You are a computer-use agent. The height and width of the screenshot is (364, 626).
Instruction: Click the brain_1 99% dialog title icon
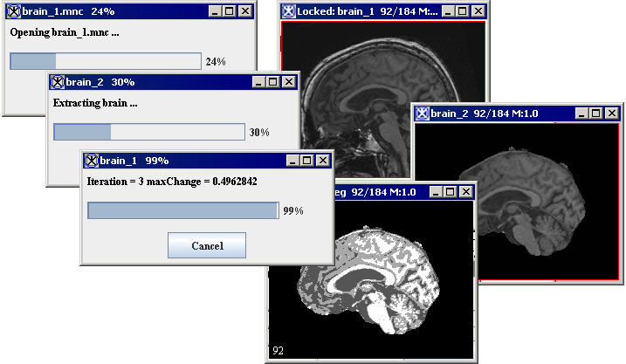pyautogui.click(x=92, y=161)
